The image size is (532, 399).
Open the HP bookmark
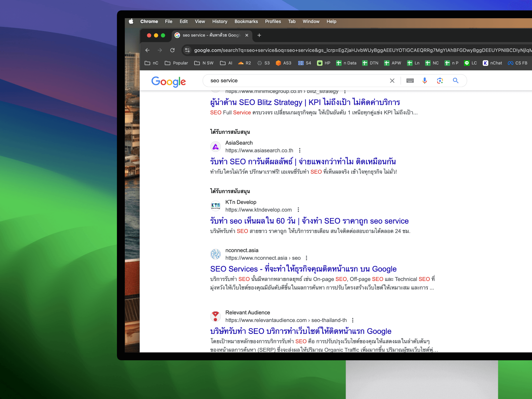point(324,63)
